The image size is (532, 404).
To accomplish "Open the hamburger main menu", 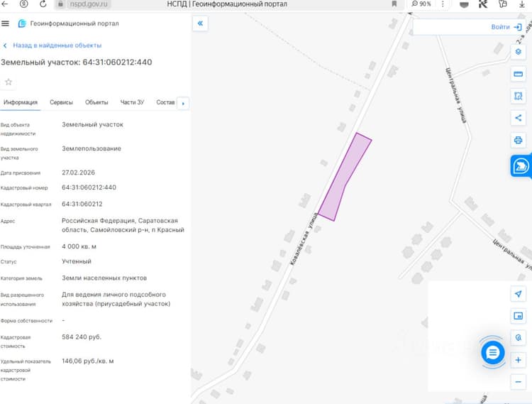I will coord(5,23).
